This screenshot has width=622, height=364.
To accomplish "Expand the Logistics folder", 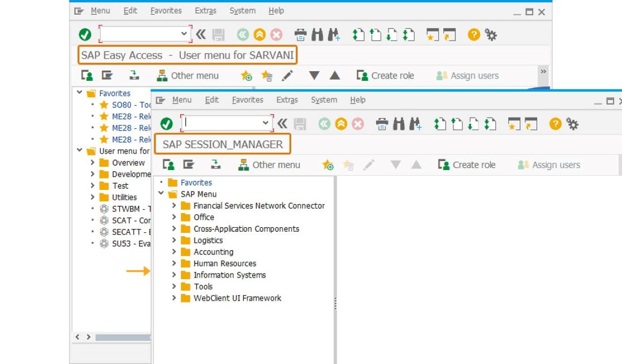I will [174, 240].
